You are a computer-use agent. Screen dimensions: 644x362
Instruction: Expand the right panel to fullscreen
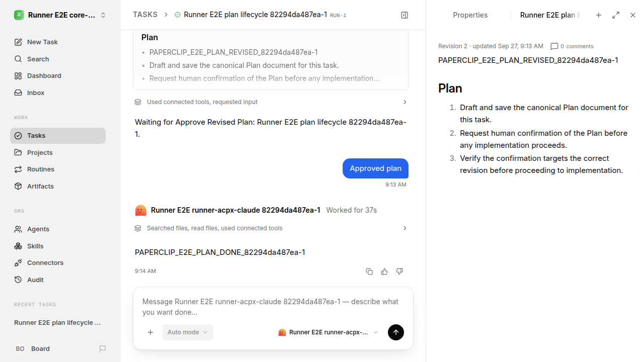click(616, 15)
